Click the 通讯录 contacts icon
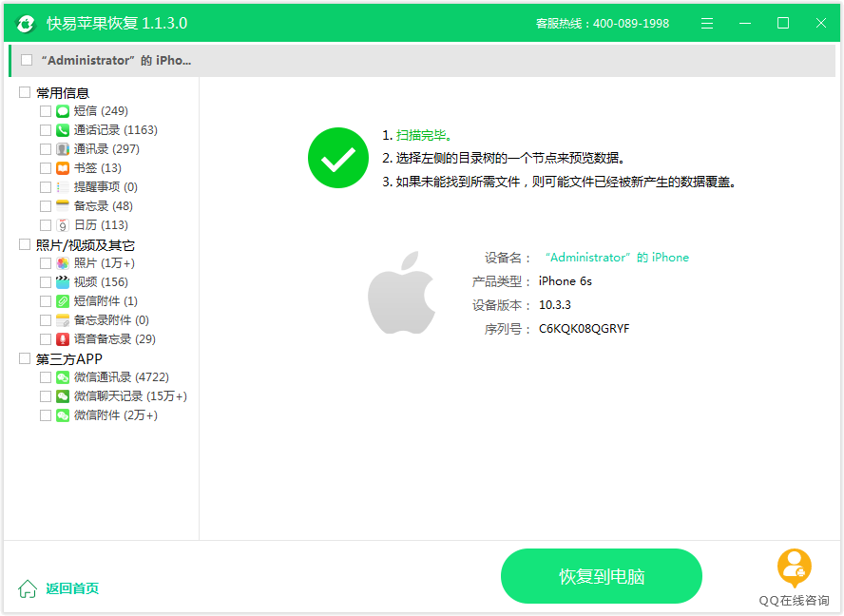This screenshot has width=844, height=616. [63, 149]
